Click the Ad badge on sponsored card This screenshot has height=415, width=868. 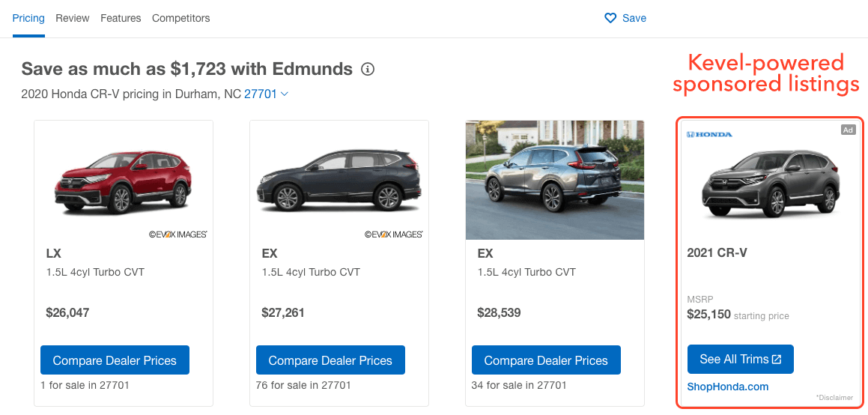(848, 130)
